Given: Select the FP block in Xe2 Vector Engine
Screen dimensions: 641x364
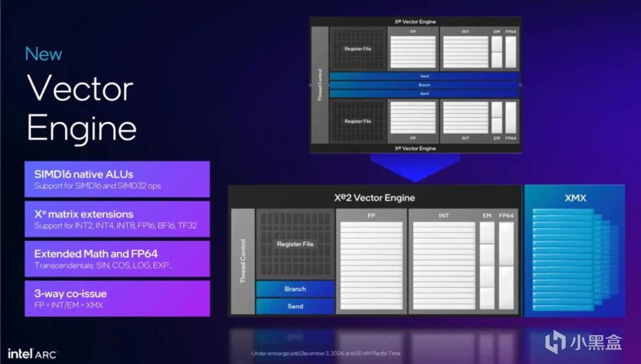Looking at the screenshot, I should pyautogui.click(x=371, y=261).
